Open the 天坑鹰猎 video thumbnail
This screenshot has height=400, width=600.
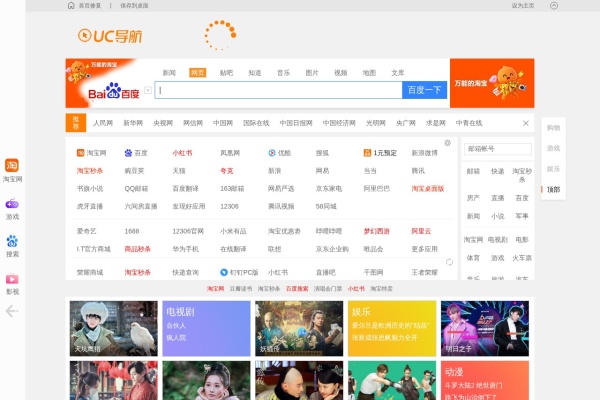114,328
